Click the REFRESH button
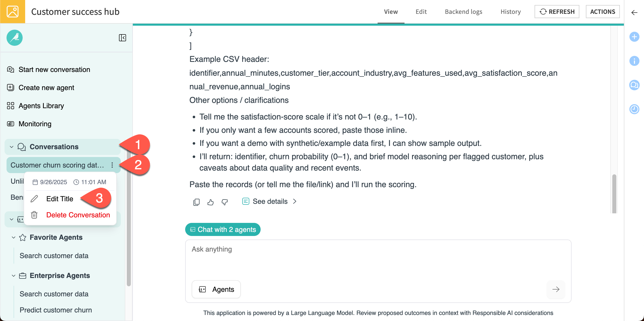 pyautogui.click(x=557, y=12)
